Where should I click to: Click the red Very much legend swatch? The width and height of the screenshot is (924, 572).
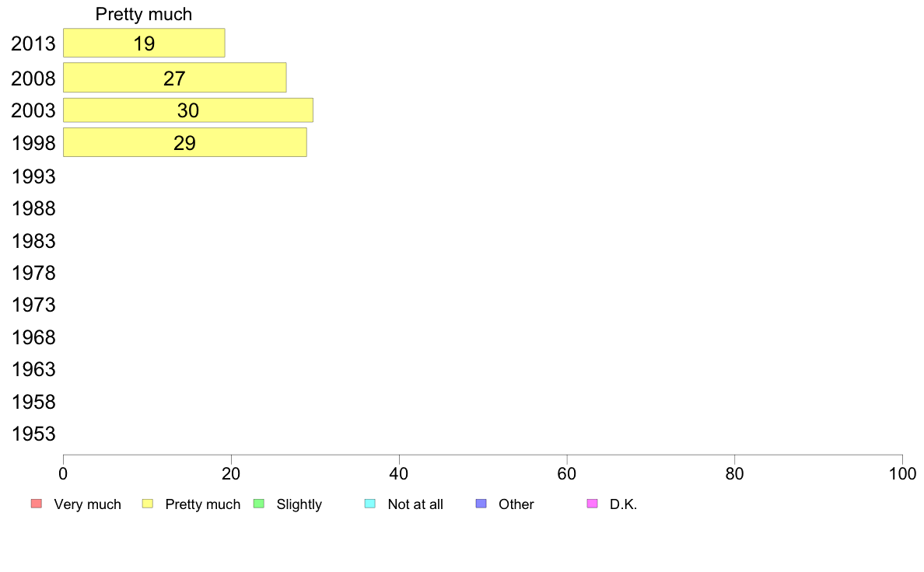click(x=37, y=504)
